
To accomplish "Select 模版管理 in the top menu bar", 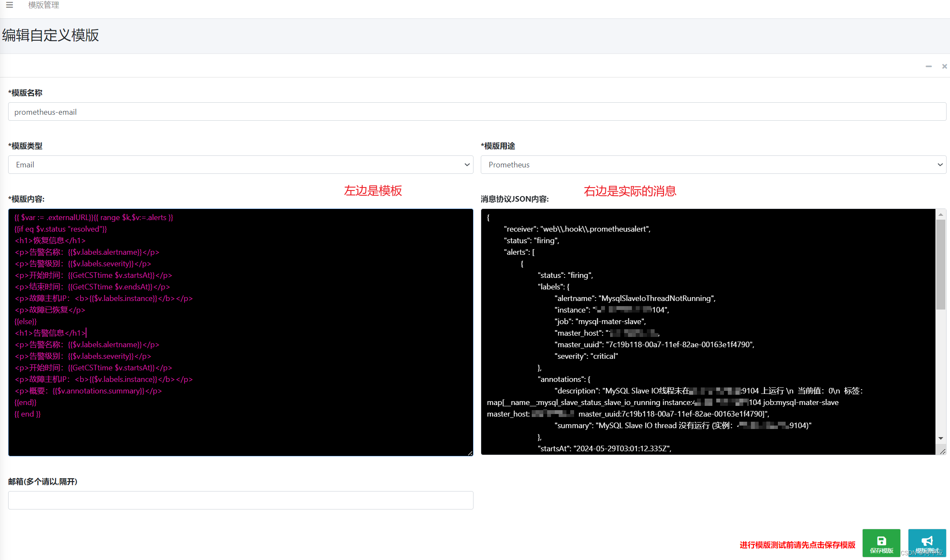I will click(x=43, y=5).
